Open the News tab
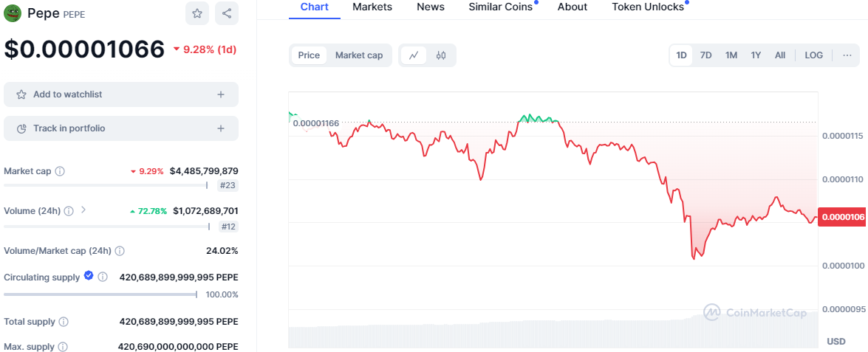This screenshot has width=868, height=352. pyautogui.click(x=430, y=7)
